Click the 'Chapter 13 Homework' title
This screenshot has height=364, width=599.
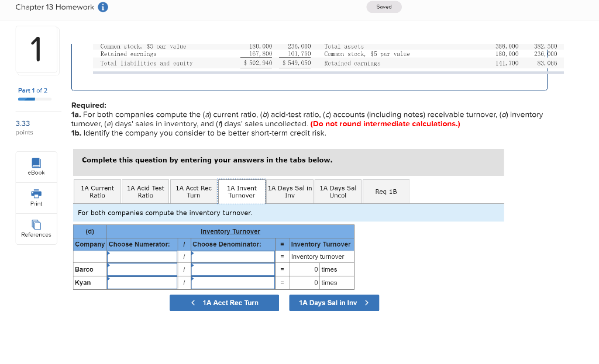(x=54, y=7)
